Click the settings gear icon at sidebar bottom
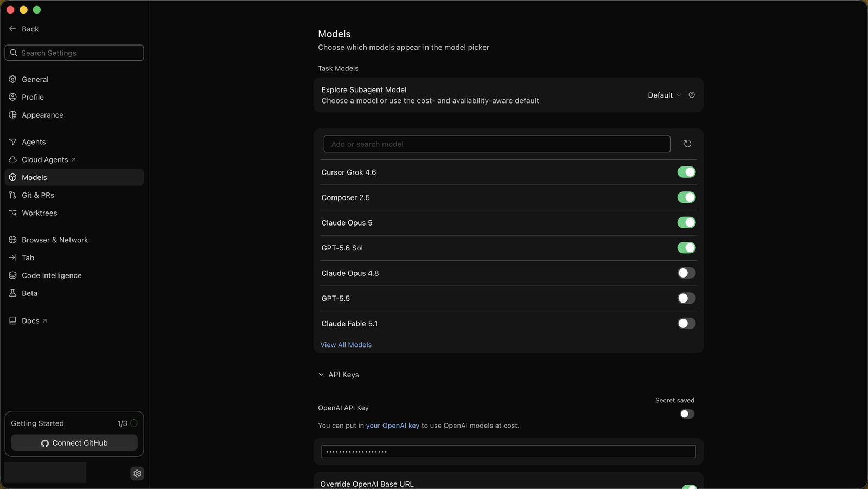Viewport: 868px width, 489px height. 137,473
